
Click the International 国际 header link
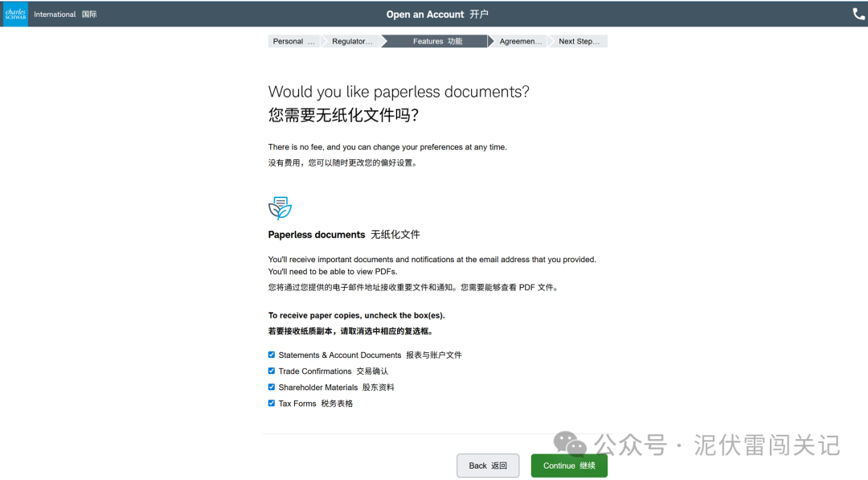[64, 14]
